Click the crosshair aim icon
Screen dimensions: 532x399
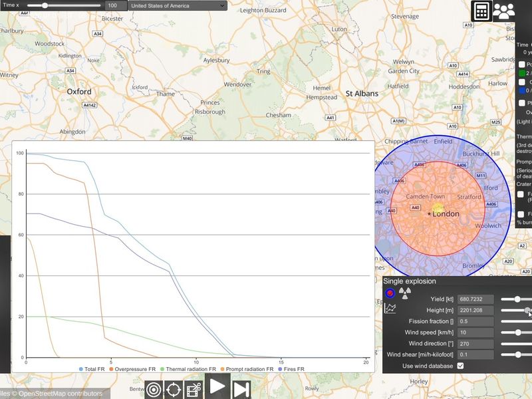coord(174,390)
